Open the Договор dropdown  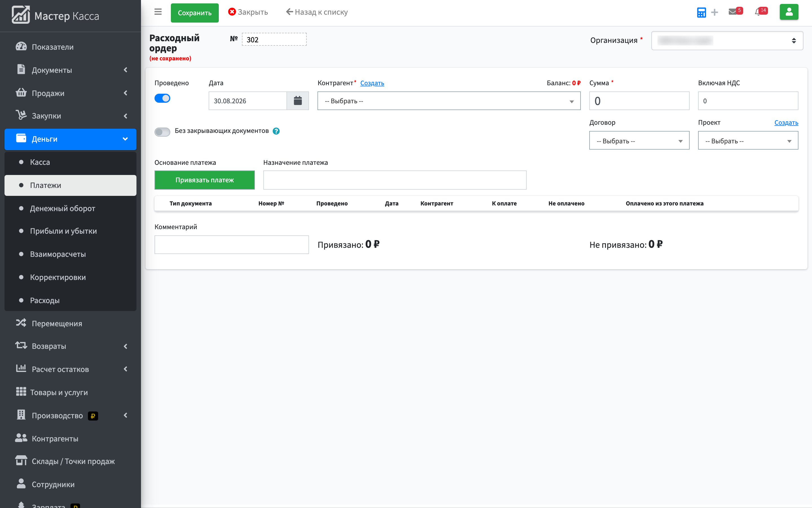[639, 141]
